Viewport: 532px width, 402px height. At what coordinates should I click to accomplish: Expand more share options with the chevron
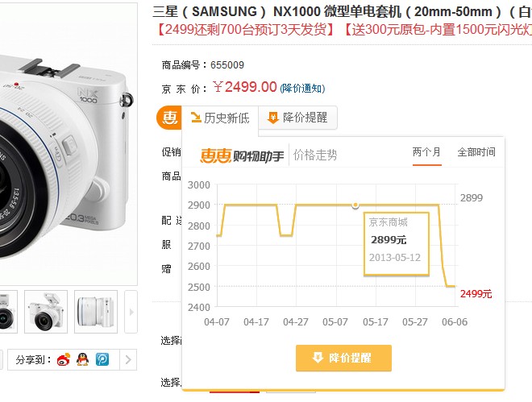click(x=128, y=359)
